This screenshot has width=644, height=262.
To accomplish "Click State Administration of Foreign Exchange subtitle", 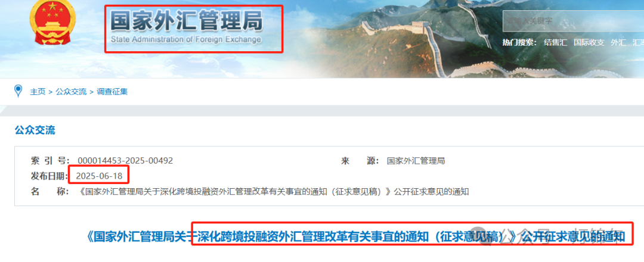I will pos(185,39).
